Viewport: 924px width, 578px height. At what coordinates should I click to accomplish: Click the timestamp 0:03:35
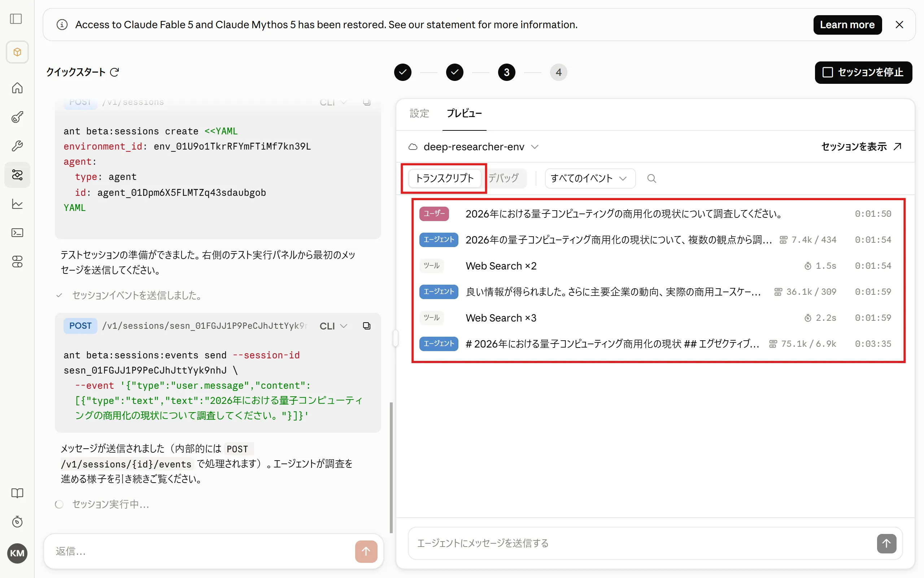(x=873, y=344)
